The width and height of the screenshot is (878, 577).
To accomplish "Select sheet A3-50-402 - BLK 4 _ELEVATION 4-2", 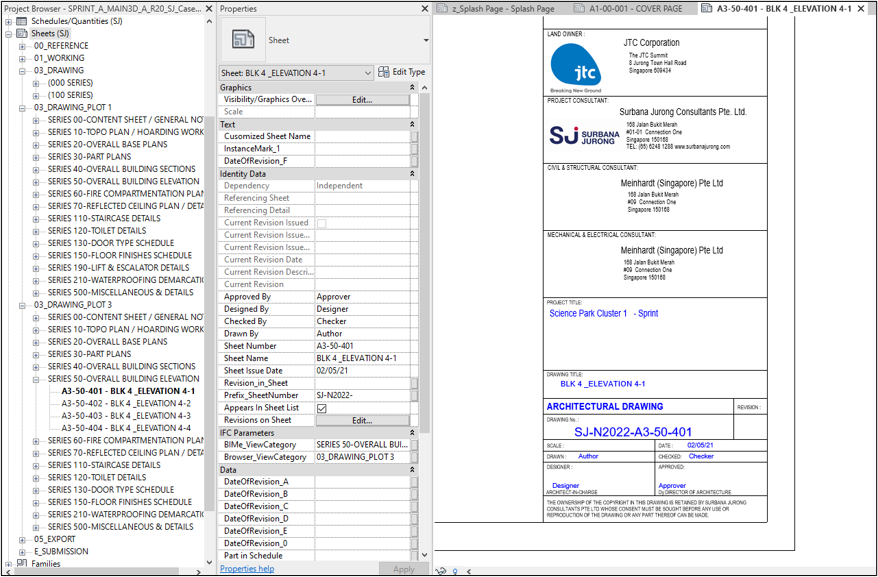I will pyautogui.click(x=126, y=403).
